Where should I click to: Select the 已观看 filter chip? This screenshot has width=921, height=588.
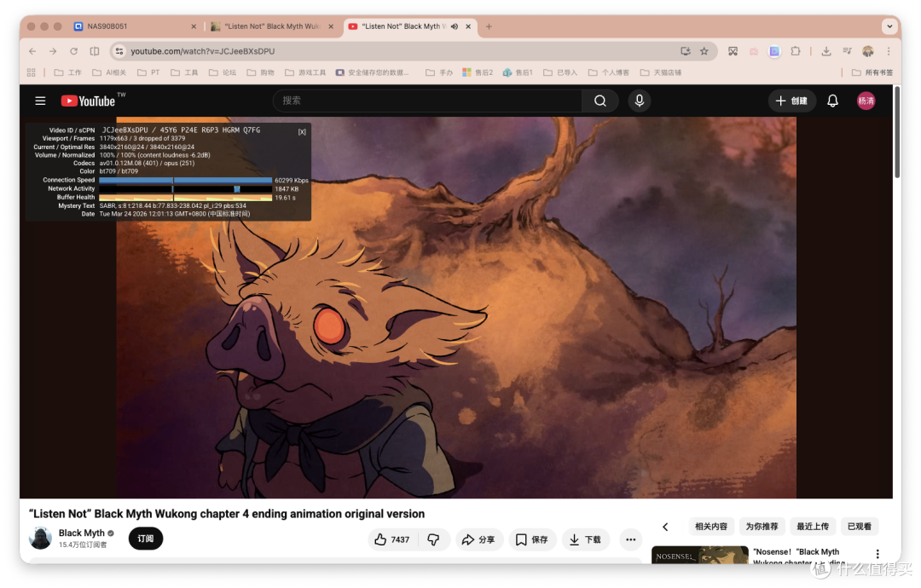click(859, 527)
